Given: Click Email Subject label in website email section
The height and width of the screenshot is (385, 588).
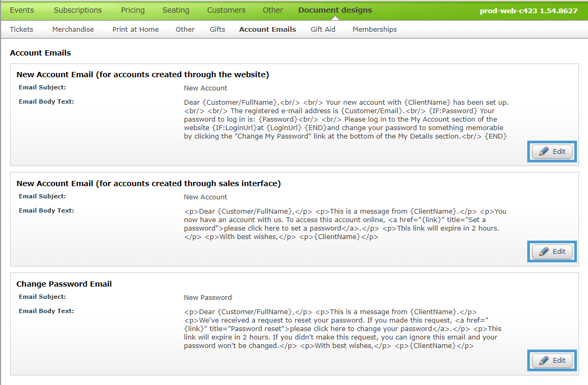Looking at the screenshot, I should 42,87.
